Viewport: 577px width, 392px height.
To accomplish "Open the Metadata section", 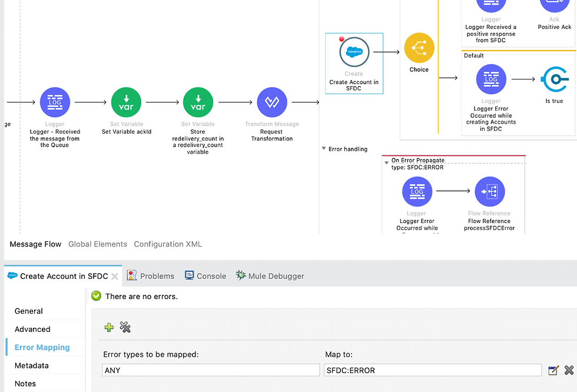I will click(x=32, y=366).
